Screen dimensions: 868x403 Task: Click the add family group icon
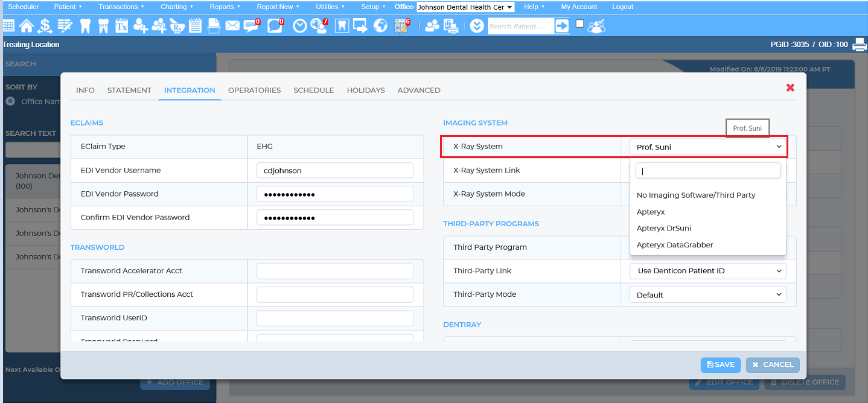[x=159, y=26]
